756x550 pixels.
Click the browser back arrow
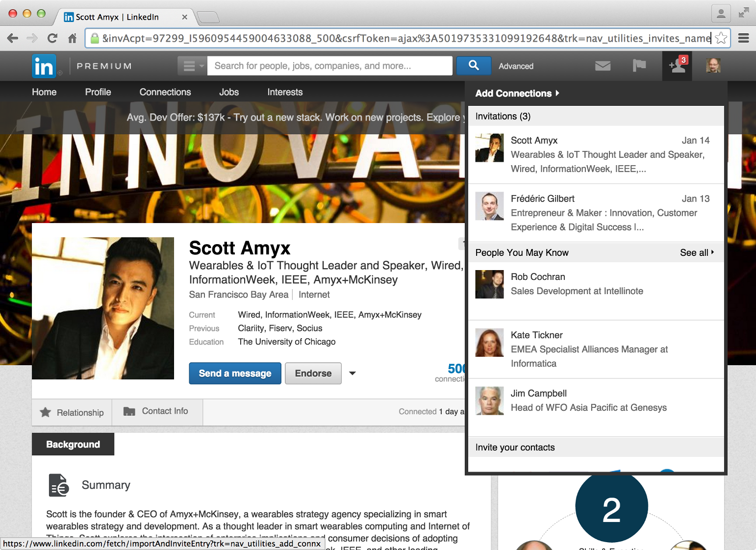click(x=13, y=38)
